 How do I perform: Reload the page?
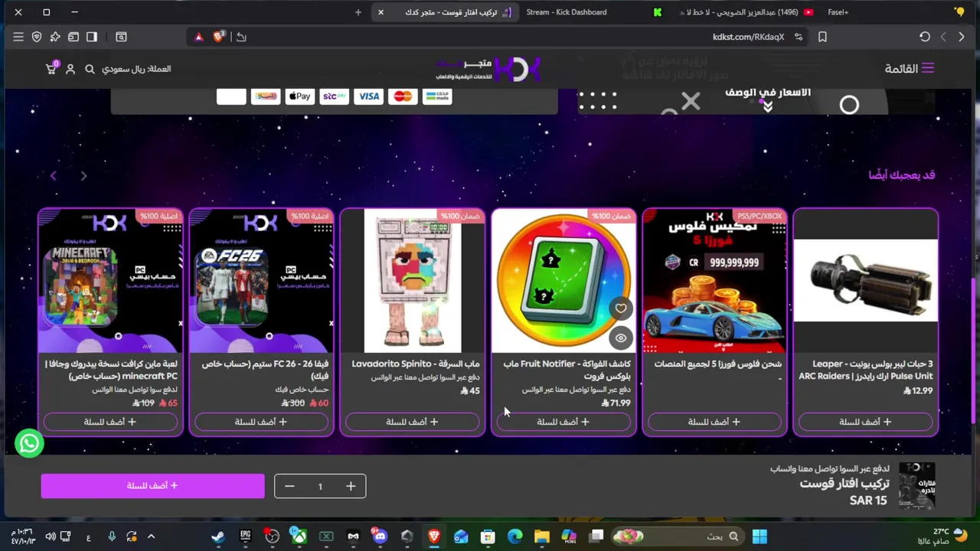[925, 37]
